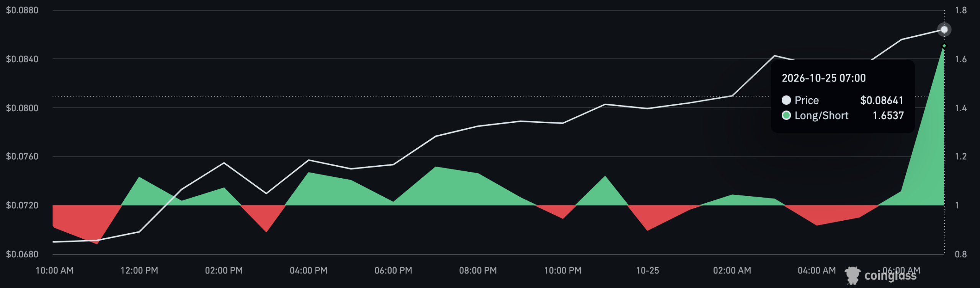The width and height of the screenshot is (980, 288).
Task: Click the ratio value "1.6537"
Action: [888, 116]
